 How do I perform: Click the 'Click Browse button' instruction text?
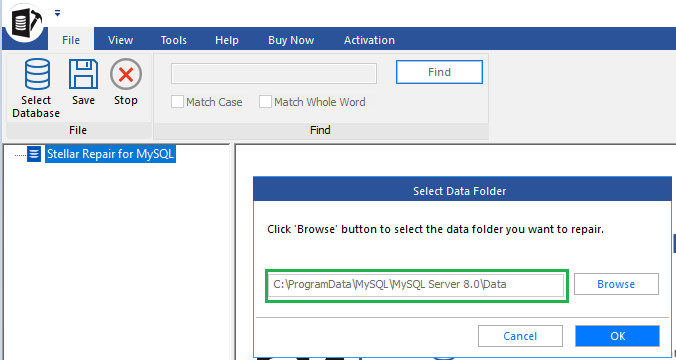[435, 229]
